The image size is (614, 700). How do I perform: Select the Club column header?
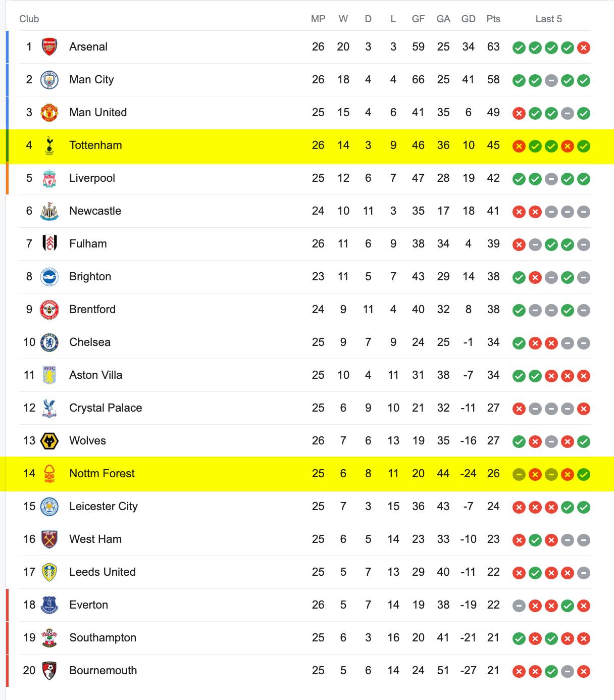29,19
